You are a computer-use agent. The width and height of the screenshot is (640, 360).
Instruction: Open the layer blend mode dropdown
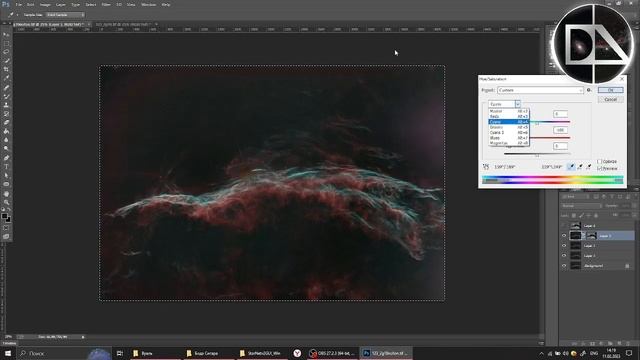(581, 206)
